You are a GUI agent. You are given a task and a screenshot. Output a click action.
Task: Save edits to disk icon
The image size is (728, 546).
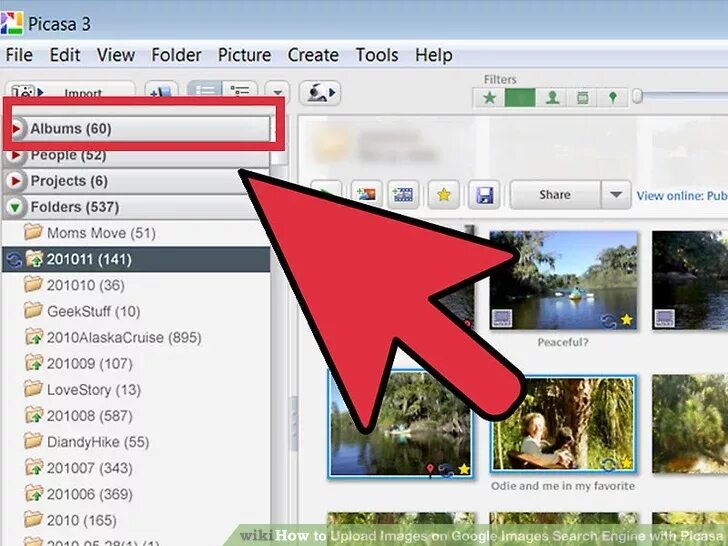[484, 195]
